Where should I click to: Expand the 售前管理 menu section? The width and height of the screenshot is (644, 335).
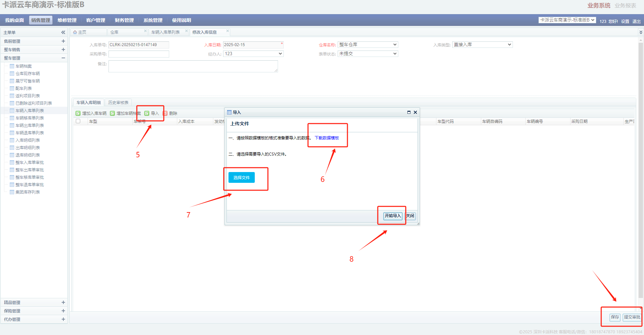[x=63, y=41]
